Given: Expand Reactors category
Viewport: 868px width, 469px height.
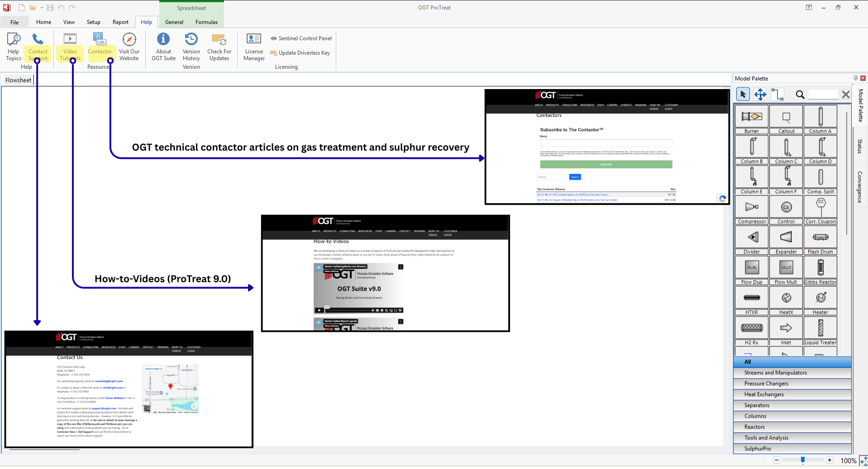Looking at the screenshot, I should [792, 427].
